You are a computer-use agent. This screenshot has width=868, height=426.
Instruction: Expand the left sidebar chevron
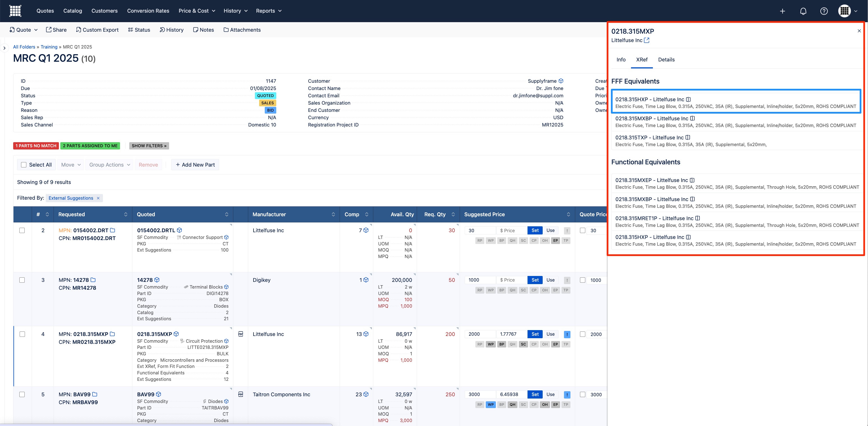coord(4,48)
